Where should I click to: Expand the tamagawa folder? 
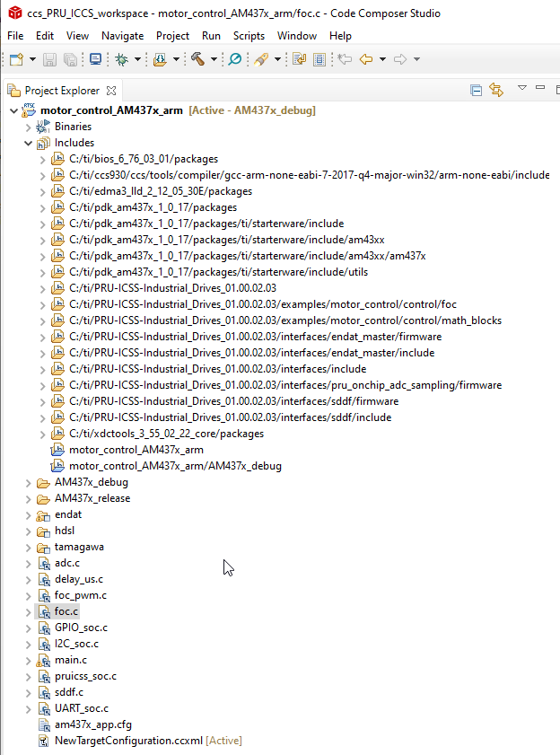(29, 548)
